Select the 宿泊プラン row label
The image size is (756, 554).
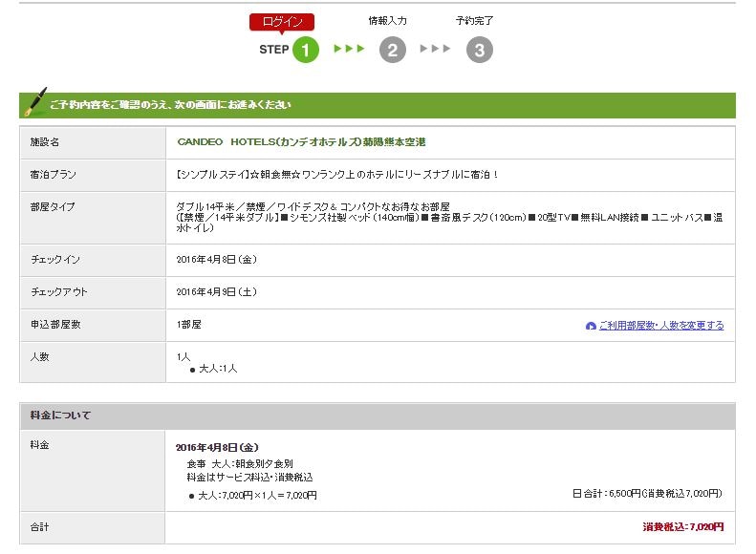click(53, 175)
